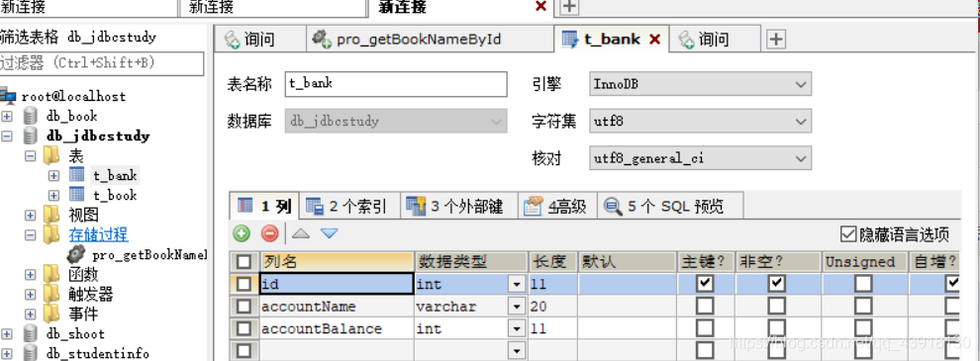
Task: Check the row selector for accountName
Action: click(x=244, y=306)
